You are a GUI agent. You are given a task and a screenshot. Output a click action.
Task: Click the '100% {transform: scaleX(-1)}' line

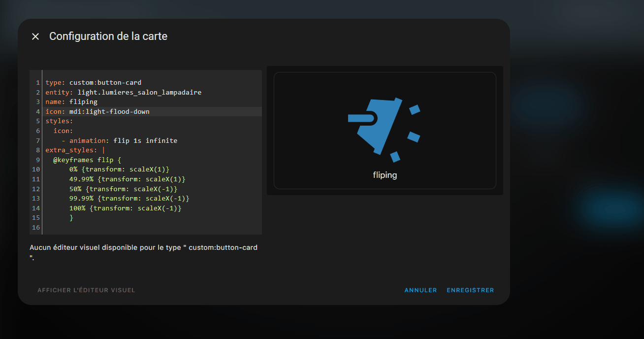point(125,208)
